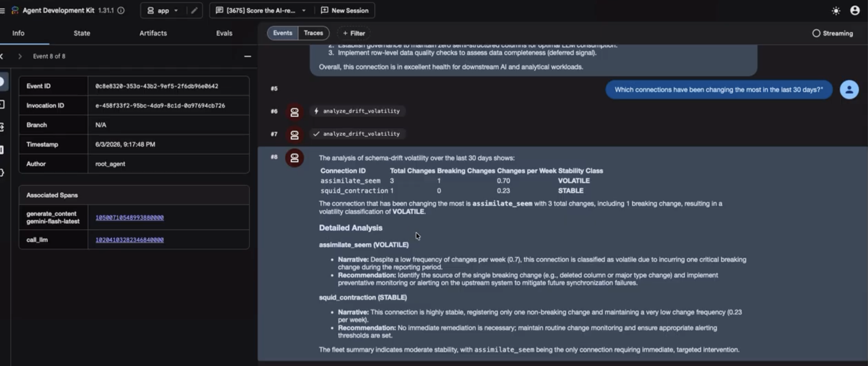Click the squid_contraction table row name
Screen dimensions: 868x366
(x=354, y=191)
